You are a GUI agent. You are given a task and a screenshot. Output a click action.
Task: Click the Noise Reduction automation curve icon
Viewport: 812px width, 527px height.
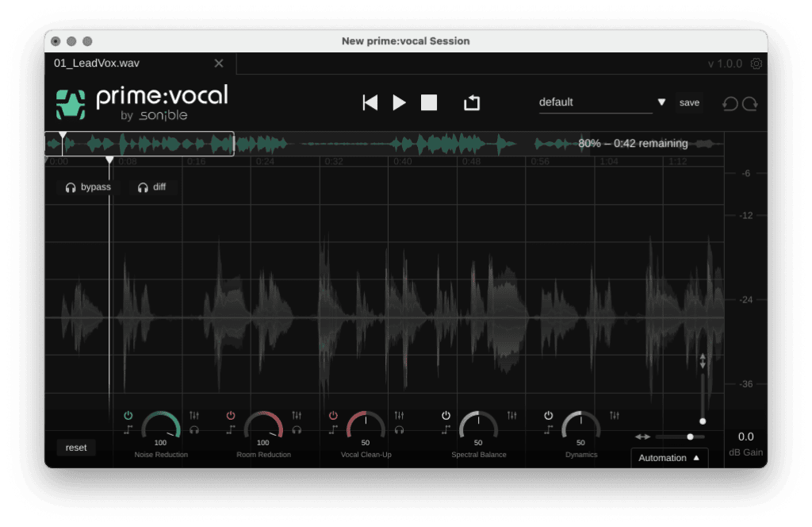pos(128,429)
